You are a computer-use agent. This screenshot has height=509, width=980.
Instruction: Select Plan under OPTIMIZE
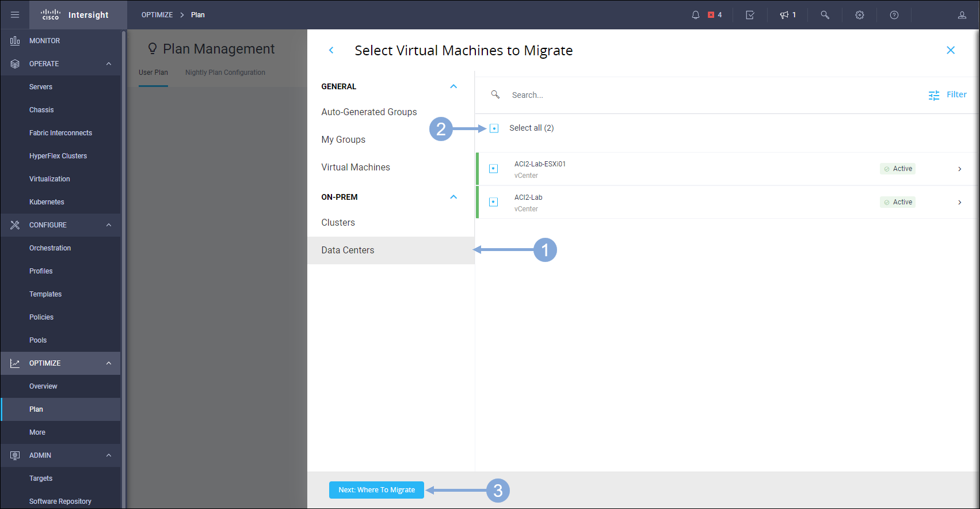click(36, 409)
